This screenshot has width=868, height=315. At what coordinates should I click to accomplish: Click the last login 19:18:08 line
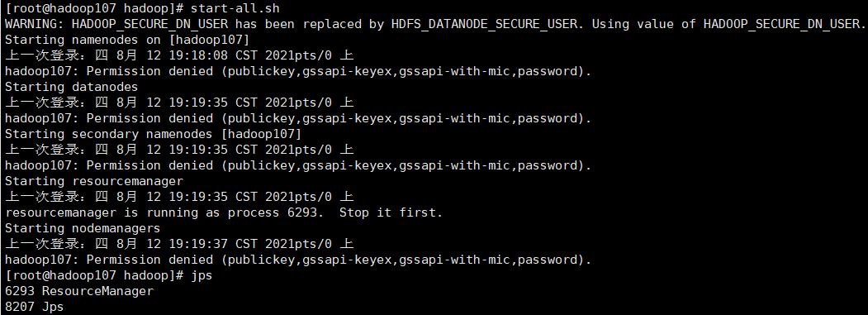(x=179, y=55)
